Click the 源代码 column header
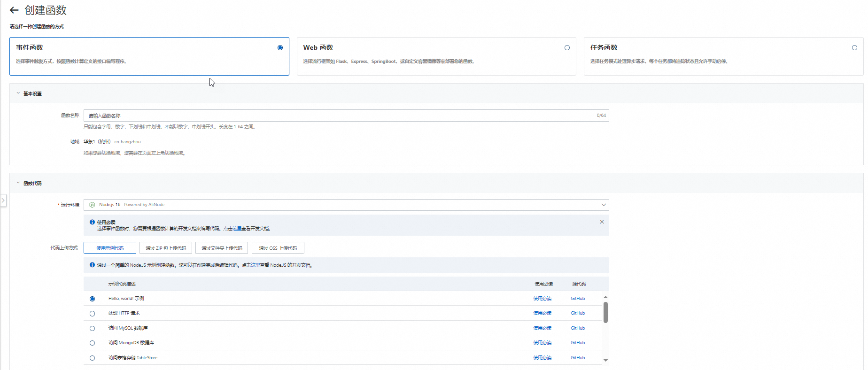 point(579,284)
